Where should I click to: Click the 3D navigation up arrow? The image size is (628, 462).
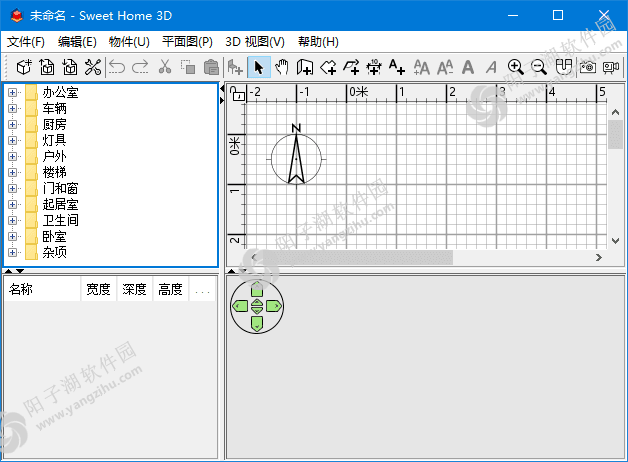pyautogui.click(x=257, y=289)
